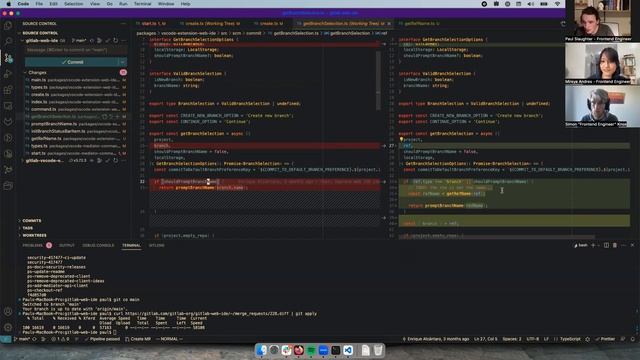
Task: Click the left diff editor vertical scrollbar
Action: [x=378, y=80]
